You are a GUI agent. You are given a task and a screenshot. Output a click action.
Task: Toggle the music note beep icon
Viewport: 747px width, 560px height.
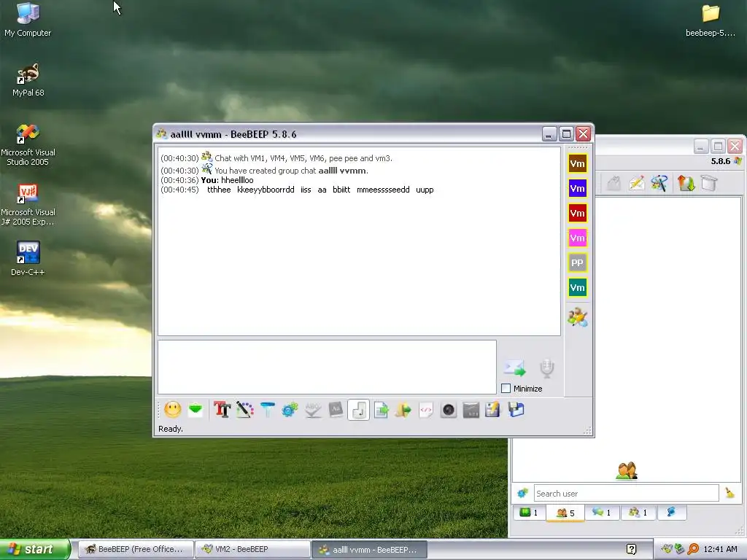[358, 410]
